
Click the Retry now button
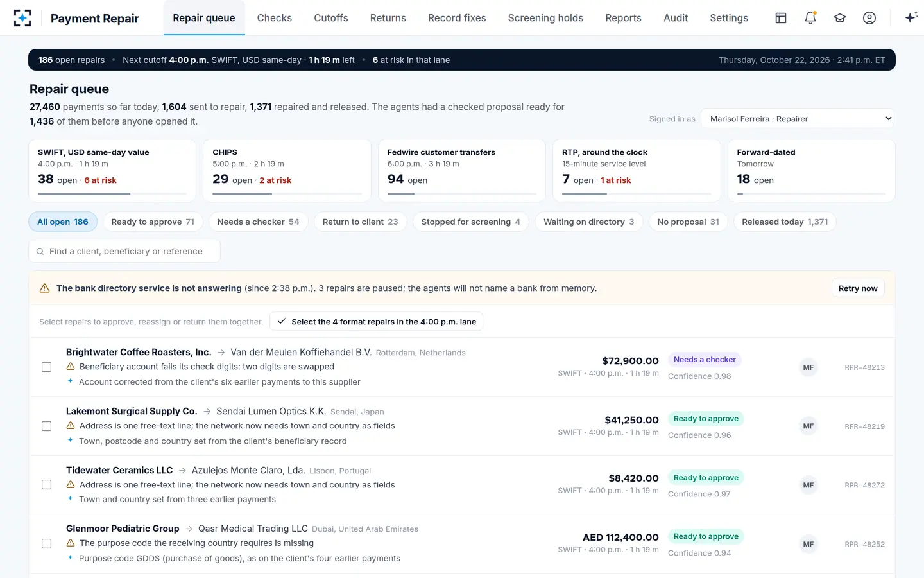coord(858,288)
